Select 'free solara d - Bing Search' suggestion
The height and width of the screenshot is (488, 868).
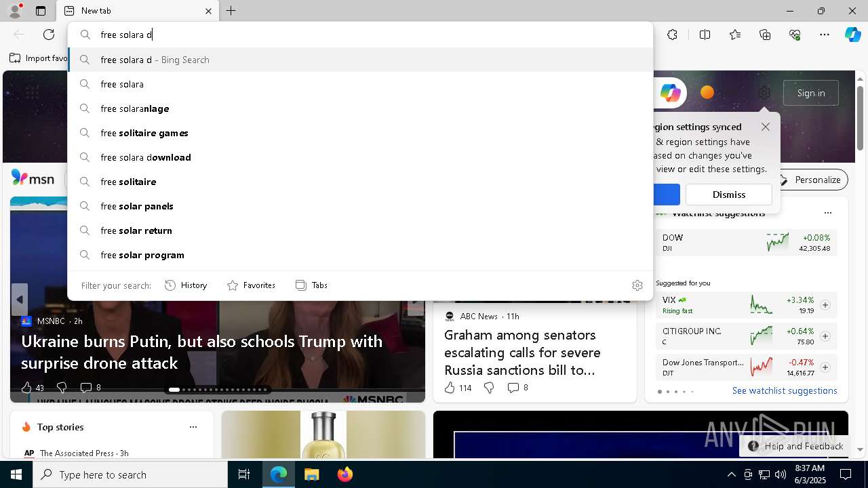click(360, 60)
